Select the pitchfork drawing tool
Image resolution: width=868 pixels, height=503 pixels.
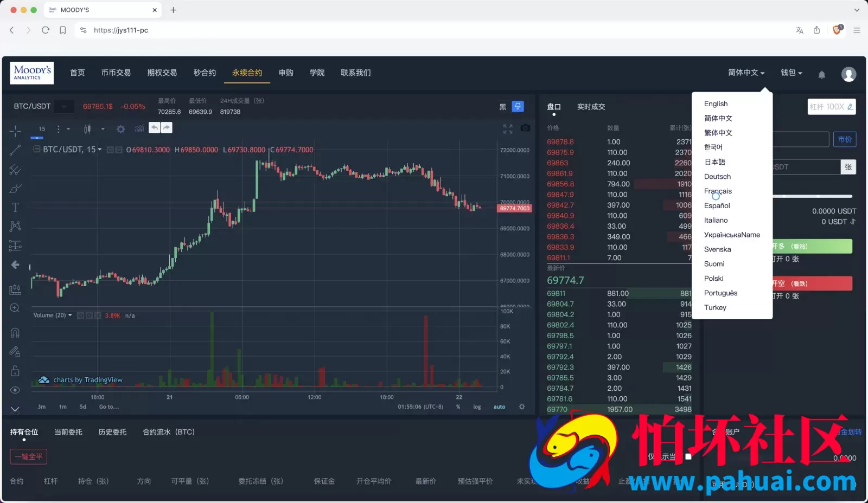(15, 170)
